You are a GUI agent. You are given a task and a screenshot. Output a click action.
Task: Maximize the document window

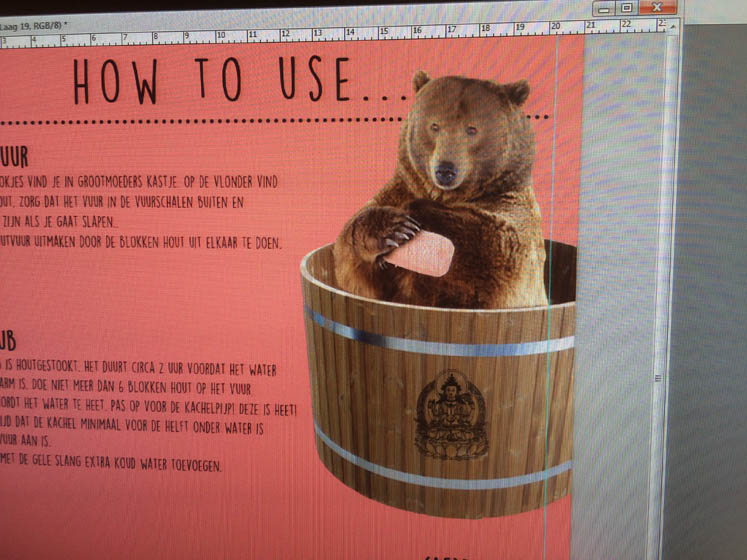[626, 7]
